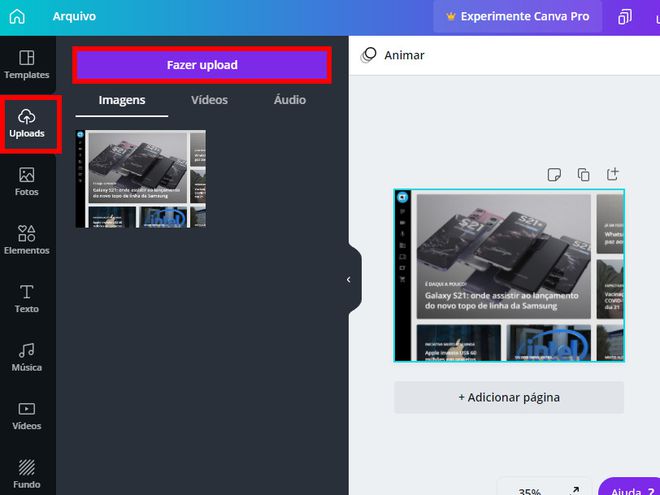Open Uploads sidebar panel
Viewport: 660px width, 495px height.
click(27, 124)
